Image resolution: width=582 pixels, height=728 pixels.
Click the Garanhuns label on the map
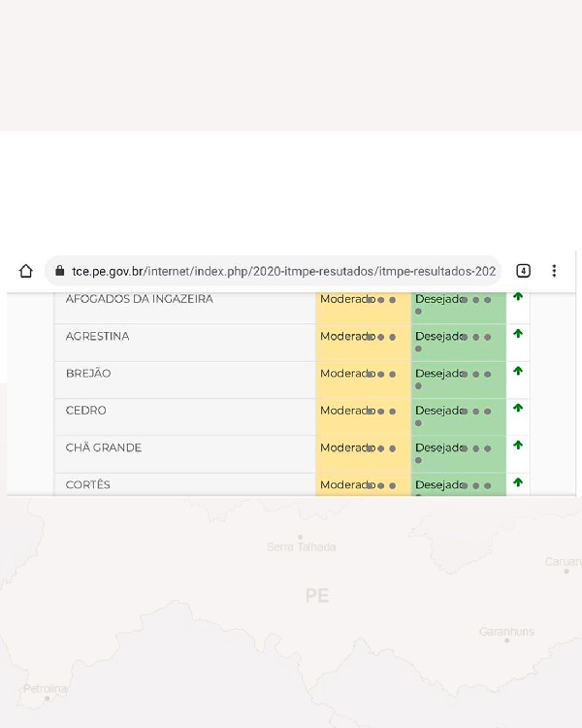506,632
